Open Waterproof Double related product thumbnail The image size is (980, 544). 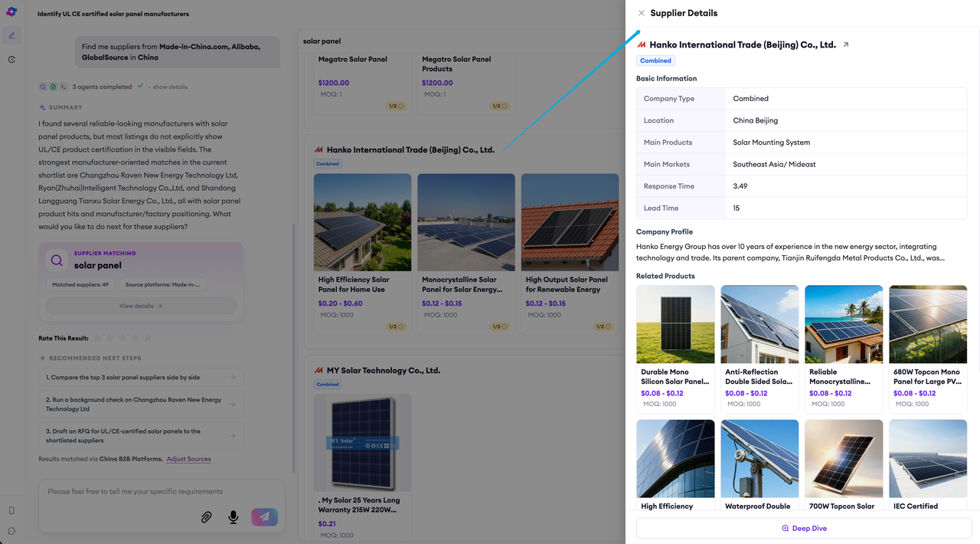(x=759, y=458)
